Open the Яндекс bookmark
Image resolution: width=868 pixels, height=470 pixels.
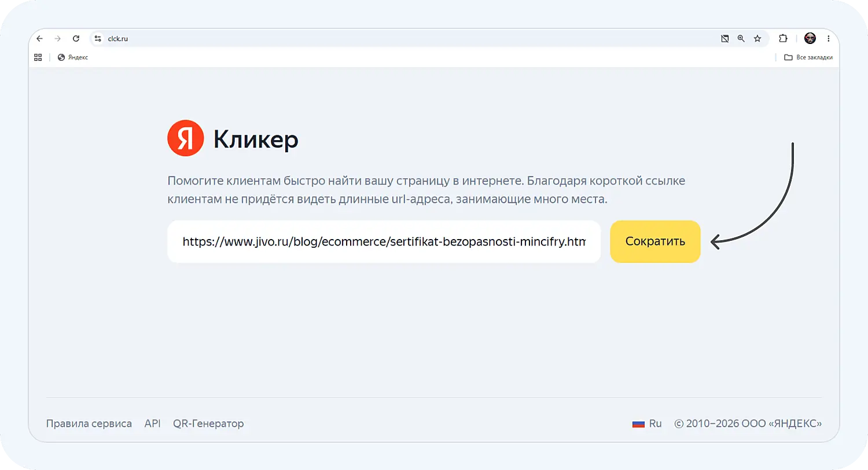coord(73,57)
